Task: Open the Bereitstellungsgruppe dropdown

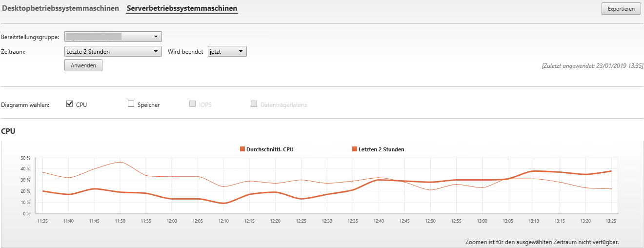Action: pos(113,37)
